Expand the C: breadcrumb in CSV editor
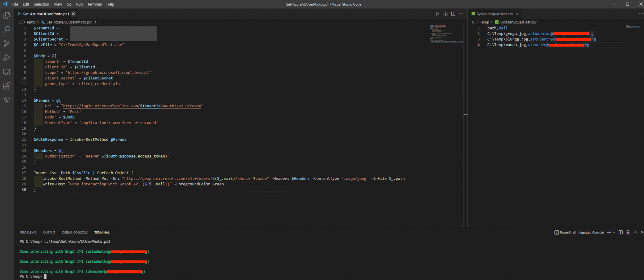644x280 pixels. tap(474, 22)
